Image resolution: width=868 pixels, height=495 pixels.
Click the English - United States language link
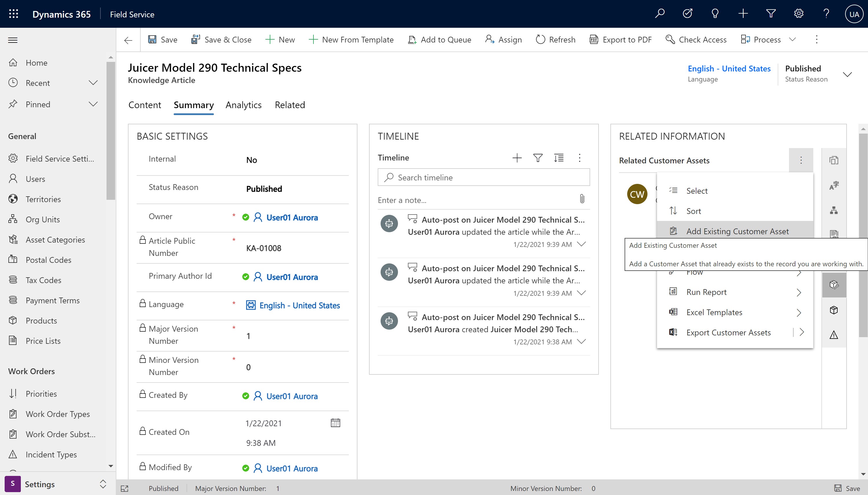click(x=729, y=68)
